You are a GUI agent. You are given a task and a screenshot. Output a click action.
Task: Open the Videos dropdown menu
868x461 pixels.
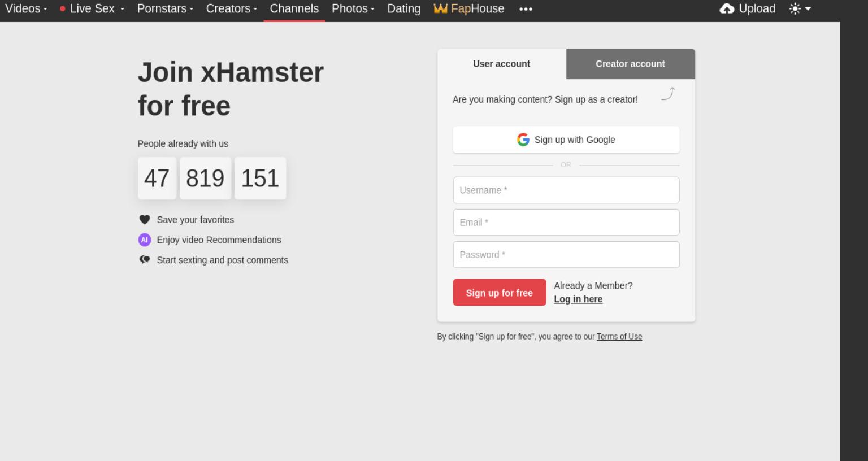(25, 9)
